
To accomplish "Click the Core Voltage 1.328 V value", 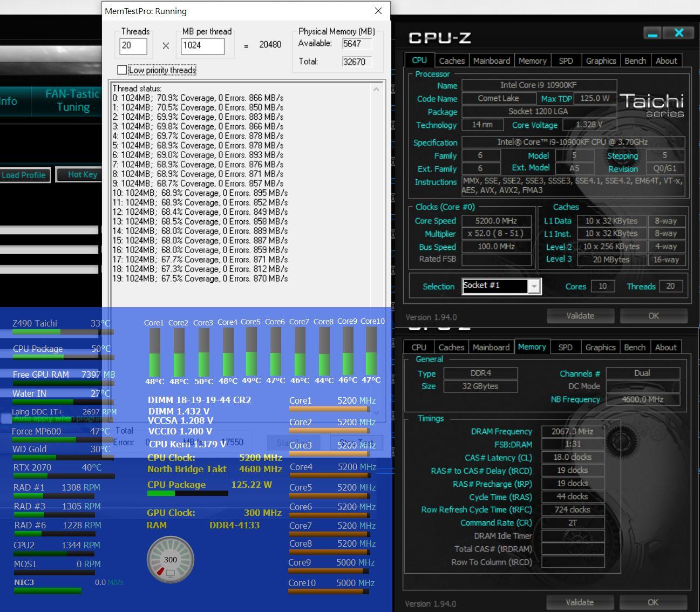I will (x=589, y=125).
